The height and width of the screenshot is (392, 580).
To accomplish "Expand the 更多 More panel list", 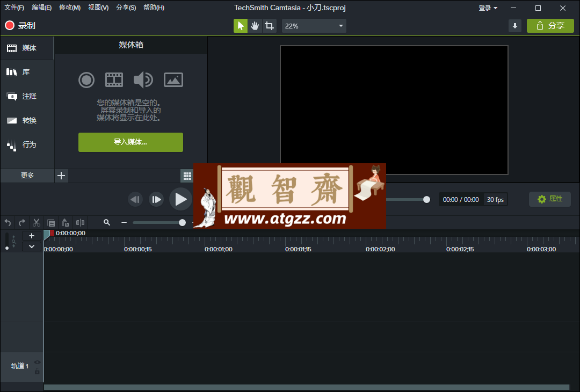I will [27, 175].
